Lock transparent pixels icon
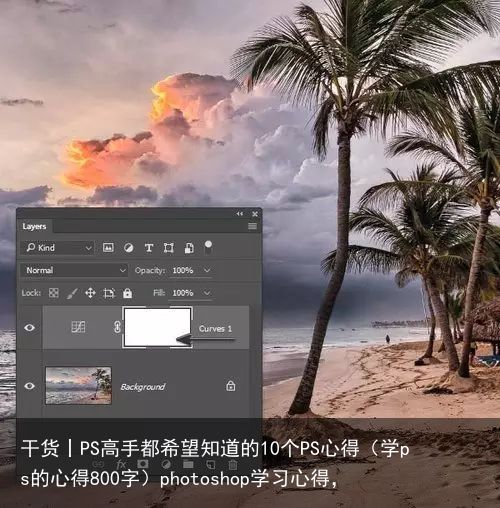The image size is (500, 508). pos(54,293)
